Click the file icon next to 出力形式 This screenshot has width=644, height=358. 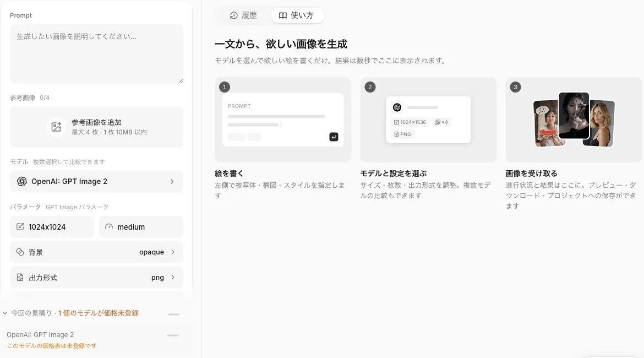pyautogui.click(x=20, y=278)
